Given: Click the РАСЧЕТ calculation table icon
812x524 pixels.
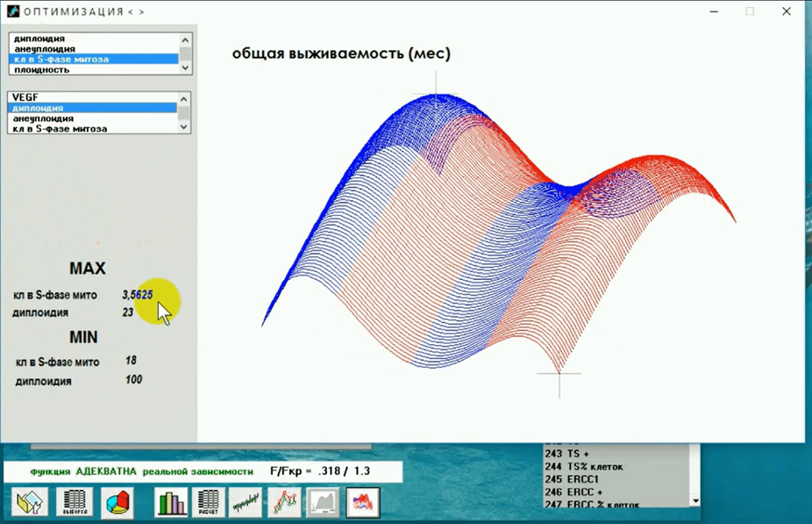Looking at the screenshot, I should [x=209, y=502].
